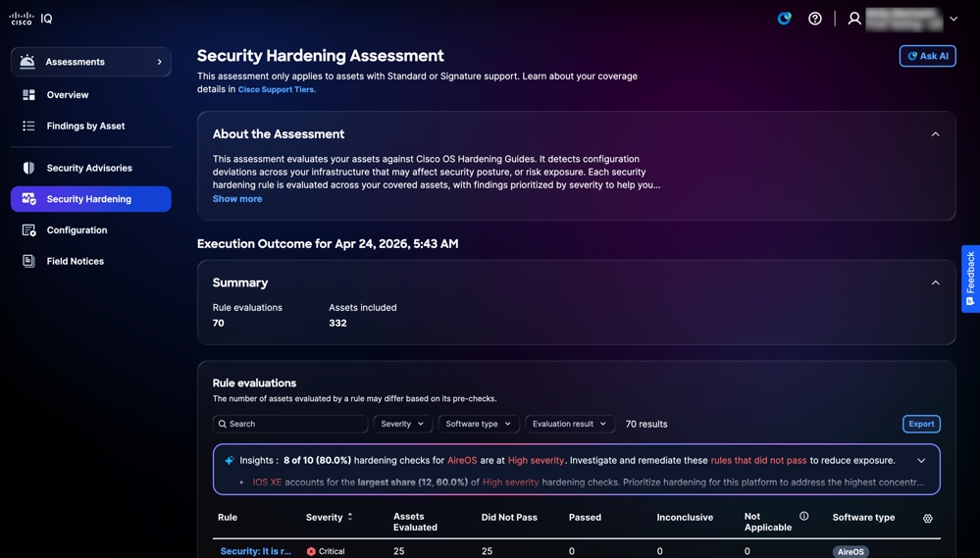Select Security Hardening in sidebar

tap(90, 199)
